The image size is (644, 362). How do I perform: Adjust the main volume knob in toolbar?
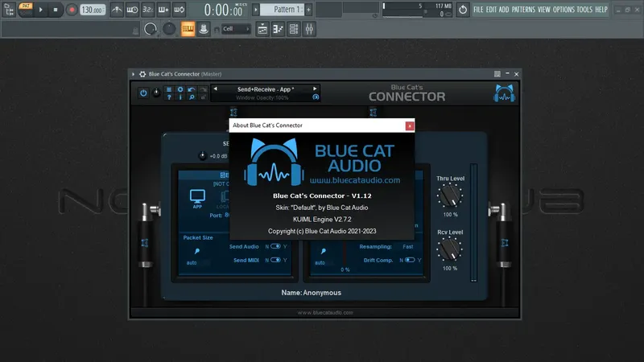pyautogui.click(x=151, y=29)
